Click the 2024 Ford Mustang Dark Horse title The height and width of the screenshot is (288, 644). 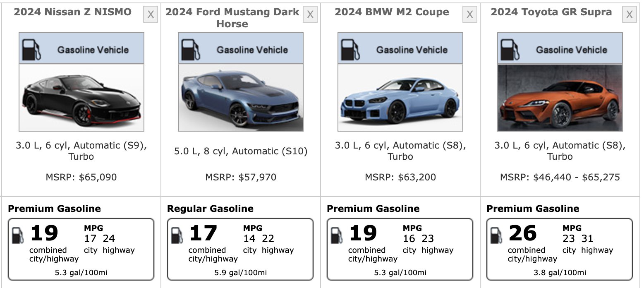232,18
